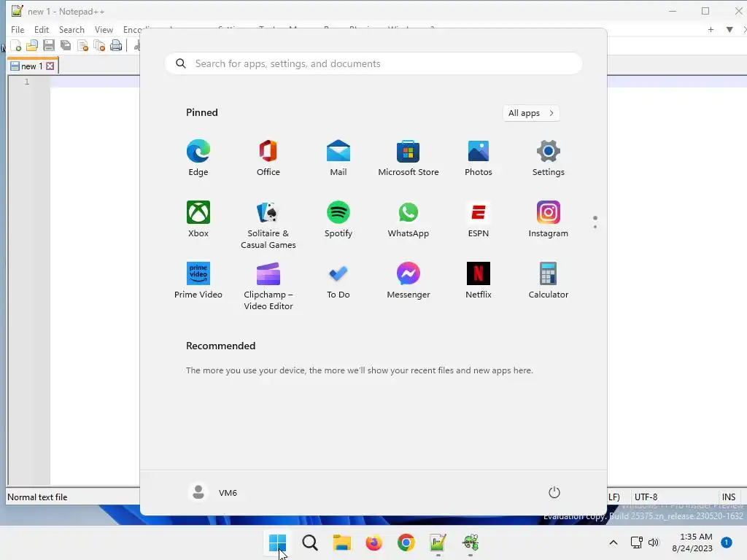Launch WhatsApp

click(x=409, y=219)
